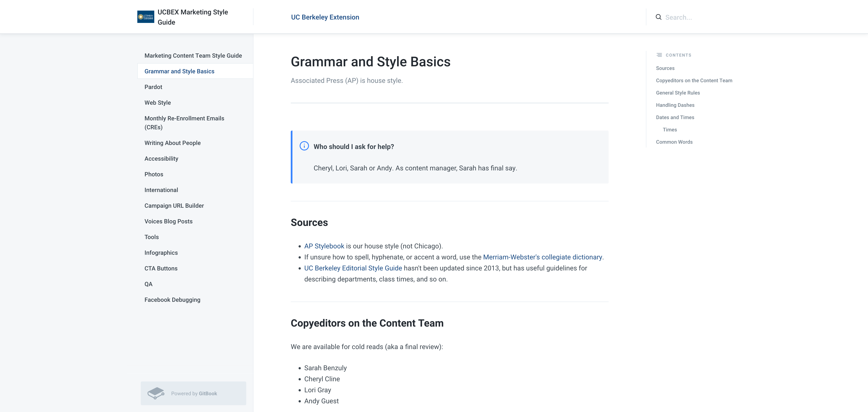Go to Web Style sidebar page
Viewport: 868px width, 412px height.
(x=157, y=103)
